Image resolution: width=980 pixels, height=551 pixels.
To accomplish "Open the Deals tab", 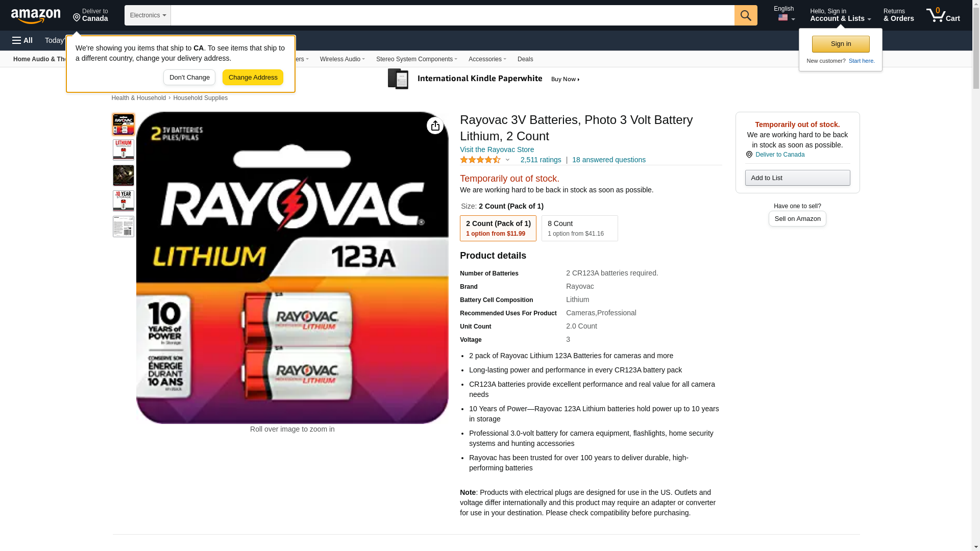I will tap(525, 59).
